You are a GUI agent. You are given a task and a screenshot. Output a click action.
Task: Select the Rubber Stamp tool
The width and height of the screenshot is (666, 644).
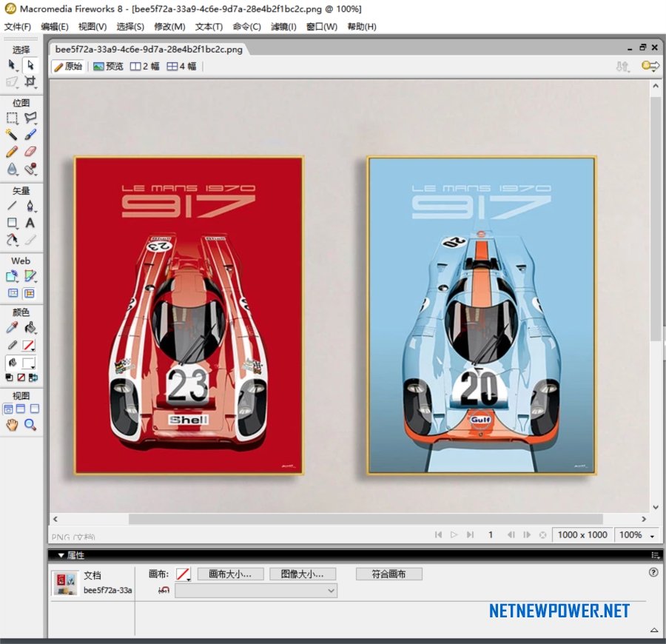[30, 169]
